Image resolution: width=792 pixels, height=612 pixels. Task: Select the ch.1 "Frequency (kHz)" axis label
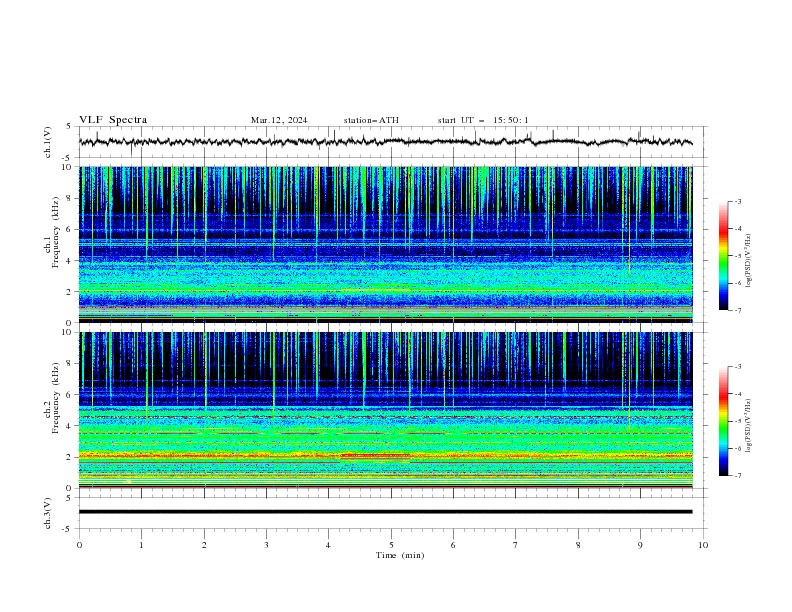[x=56, y=233]
